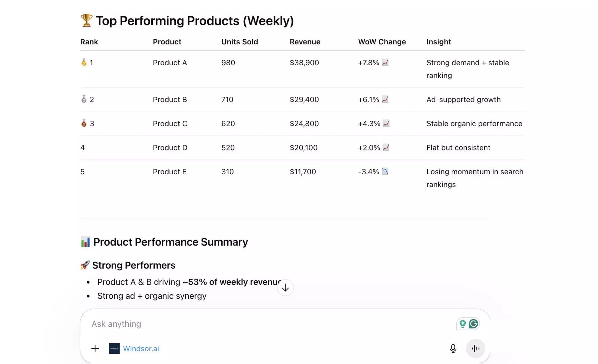Click the trophy icon in the weekly heading
This screenshot has height=364, width=598.
85,20
